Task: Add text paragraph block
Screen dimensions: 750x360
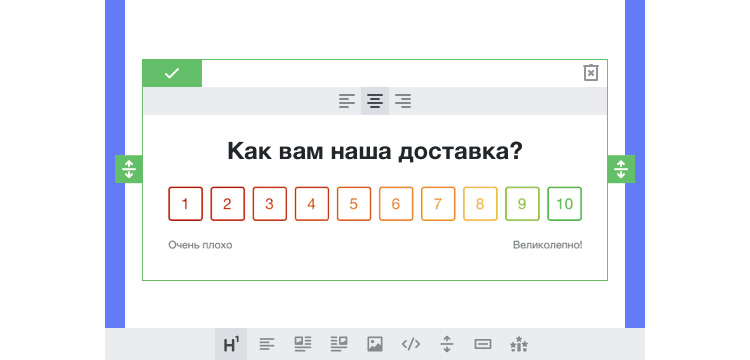Action: 267,344
